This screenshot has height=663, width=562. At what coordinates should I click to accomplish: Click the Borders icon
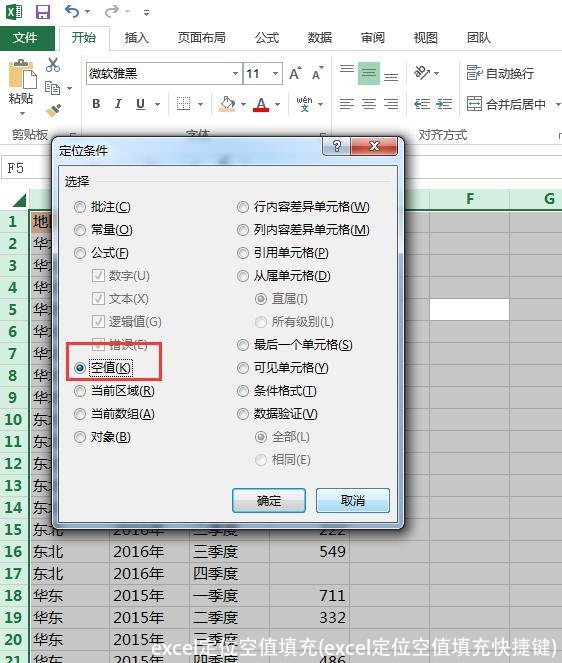coord(183,104)
